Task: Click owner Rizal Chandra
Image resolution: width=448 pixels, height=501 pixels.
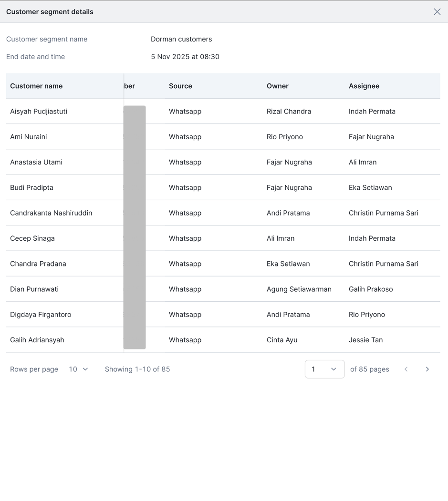Action: (x=289, y=112)
